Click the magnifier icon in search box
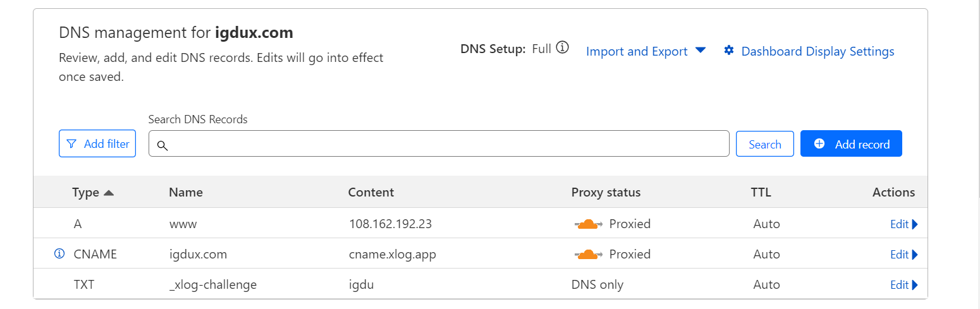980x309 pixels. coord(162,145)
